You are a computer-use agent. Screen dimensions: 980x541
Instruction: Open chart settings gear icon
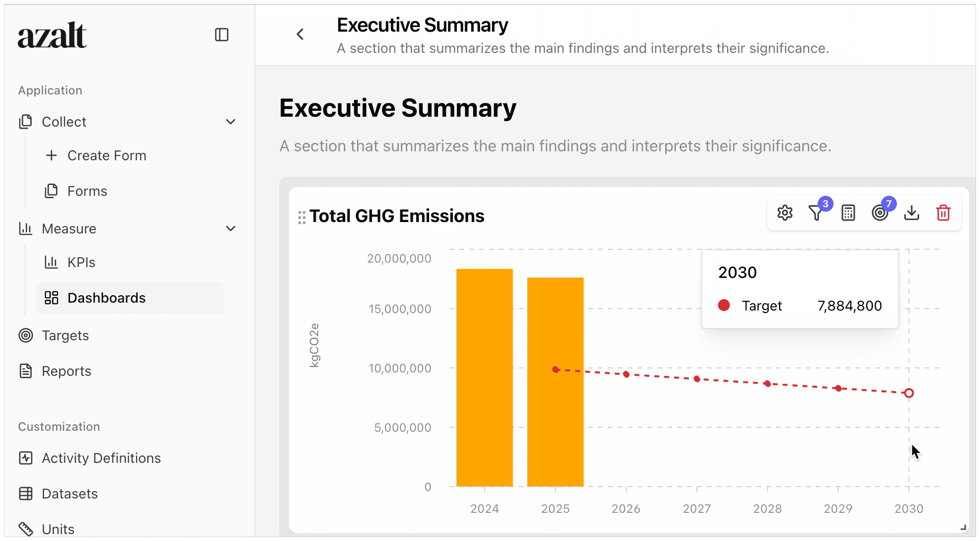tap(784, 213)
